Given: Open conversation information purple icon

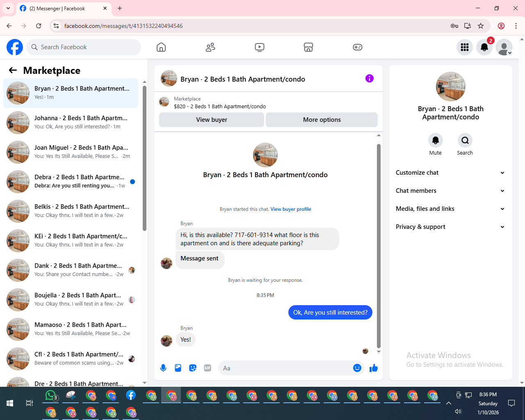Looking at the screenshot, I should point(370,78).
